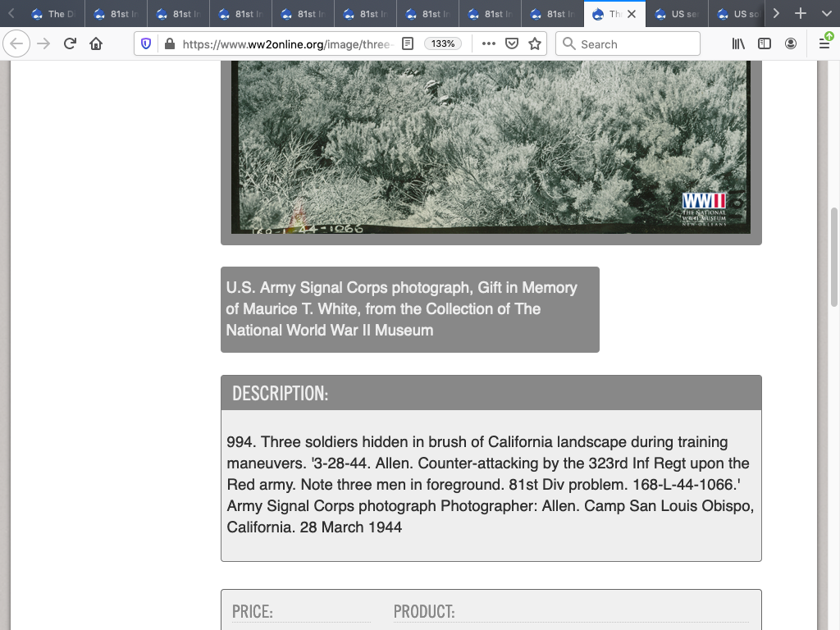Go to the Firefox home page
Viewport: 840px width, 630px height.
(96, 44)
